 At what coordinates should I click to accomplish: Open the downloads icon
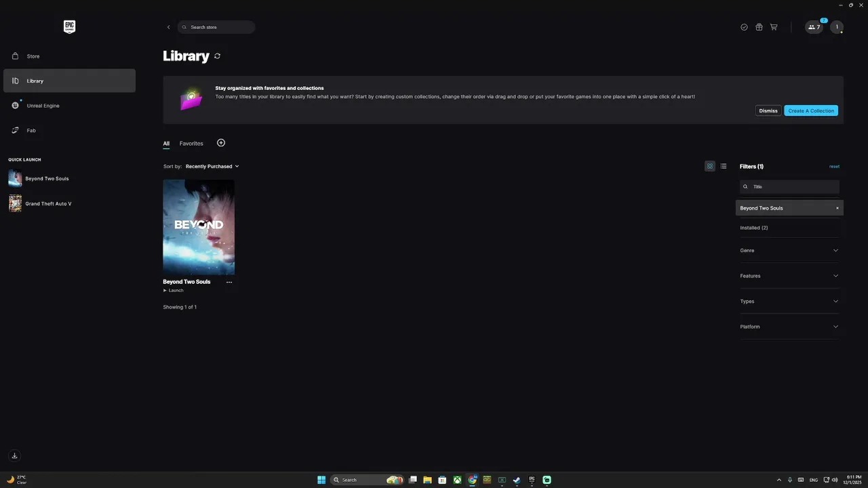[x=14, y=456]
